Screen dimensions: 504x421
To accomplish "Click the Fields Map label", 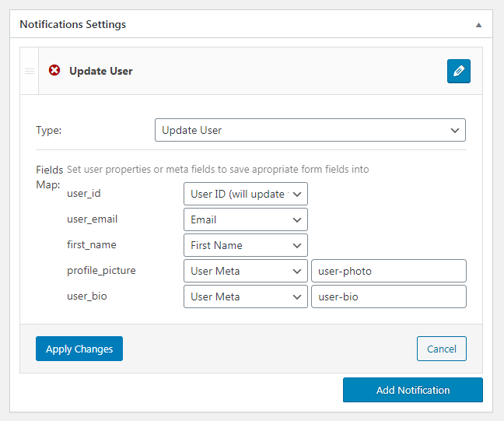I will click(50, 177).
